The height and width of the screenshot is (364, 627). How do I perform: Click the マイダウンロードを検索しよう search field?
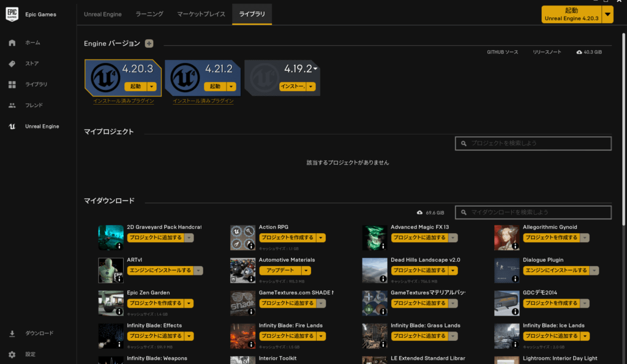533,212
